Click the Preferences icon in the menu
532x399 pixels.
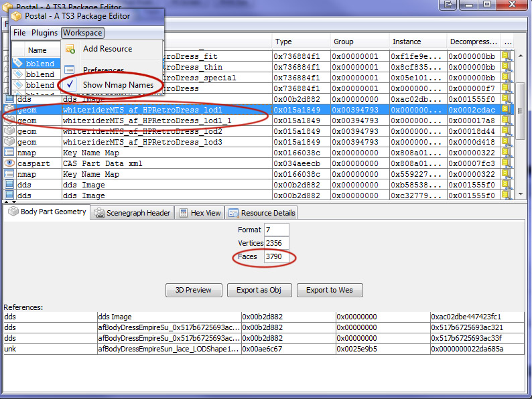[x=70, y=70]
